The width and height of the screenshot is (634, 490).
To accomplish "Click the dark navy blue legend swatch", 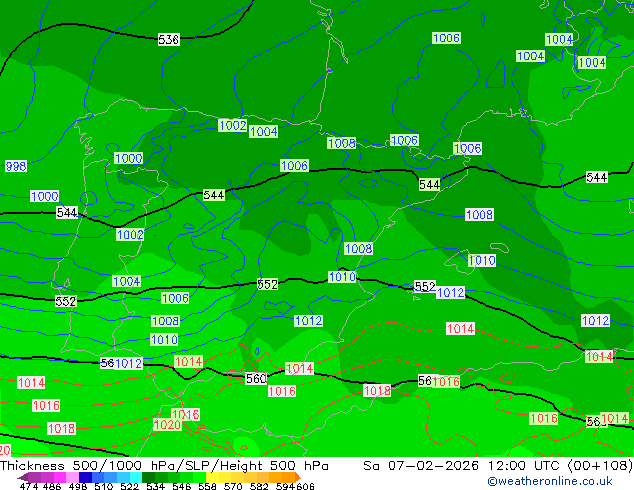I will (x=84, y=477).
